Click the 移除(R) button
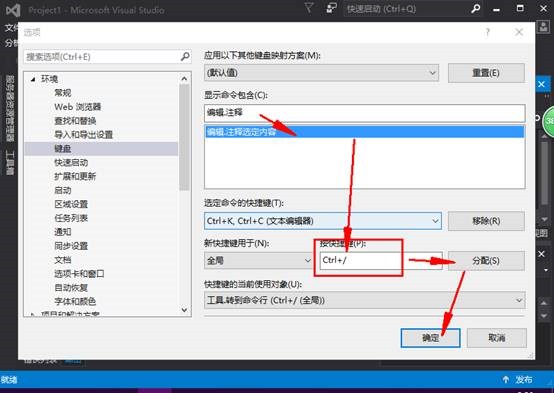Image resolution: width=554 pixels, height=393 pixels. [486, 221]
